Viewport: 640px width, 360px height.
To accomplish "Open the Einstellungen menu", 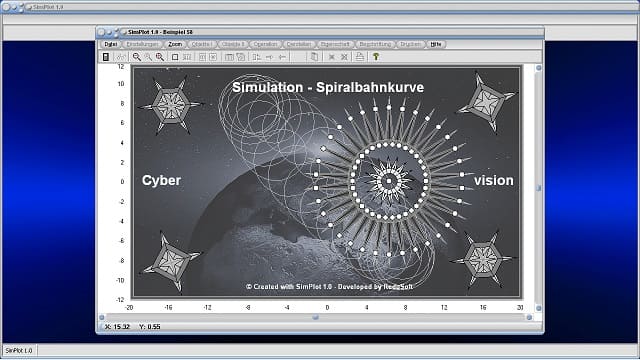I will [142, 44].
